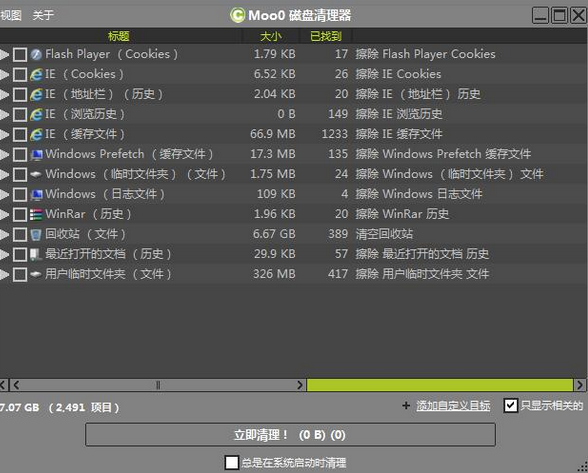This screenshot has width=588, height=473.
Task: Click the IE Cookies row icon
Action: pyautogui.click(x=36, y=74)
